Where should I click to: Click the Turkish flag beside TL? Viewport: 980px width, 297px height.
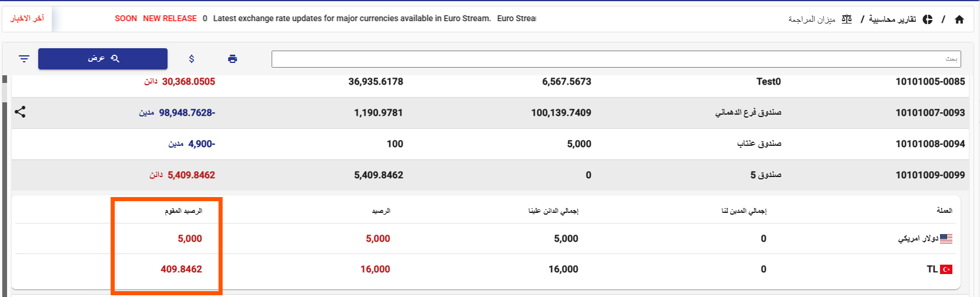click(946, 269)
